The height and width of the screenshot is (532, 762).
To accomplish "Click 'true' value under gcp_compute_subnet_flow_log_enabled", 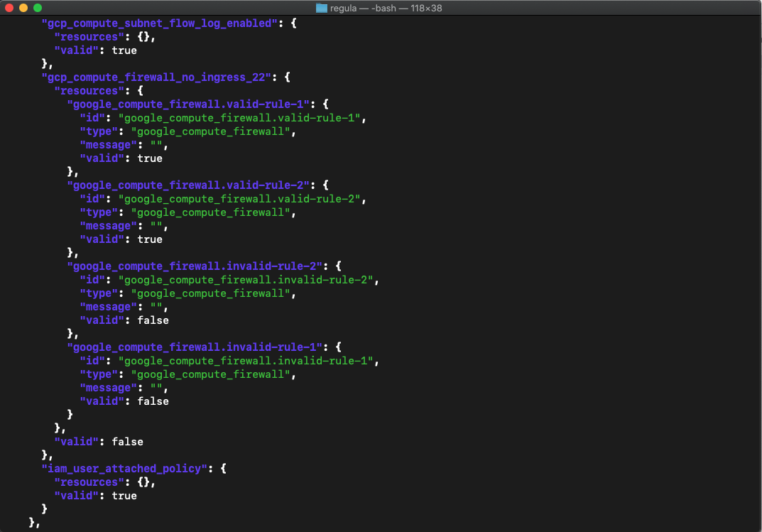I will 124,50.
